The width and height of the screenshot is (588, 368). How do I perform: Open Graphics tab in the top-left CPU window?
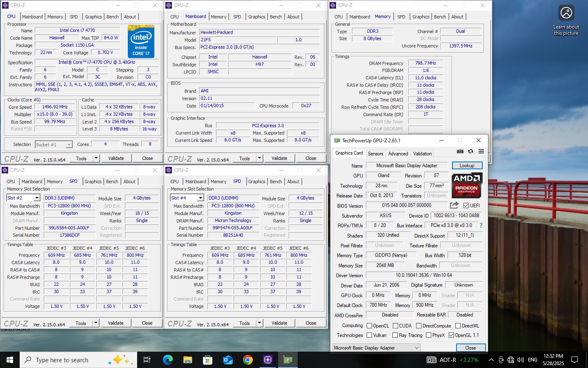tap(94, 17)
